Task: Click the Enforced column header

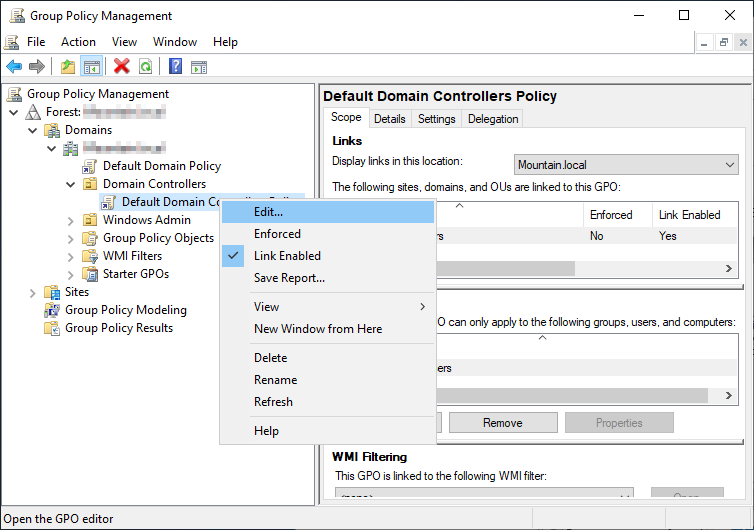Action: (x=617, y=215)
